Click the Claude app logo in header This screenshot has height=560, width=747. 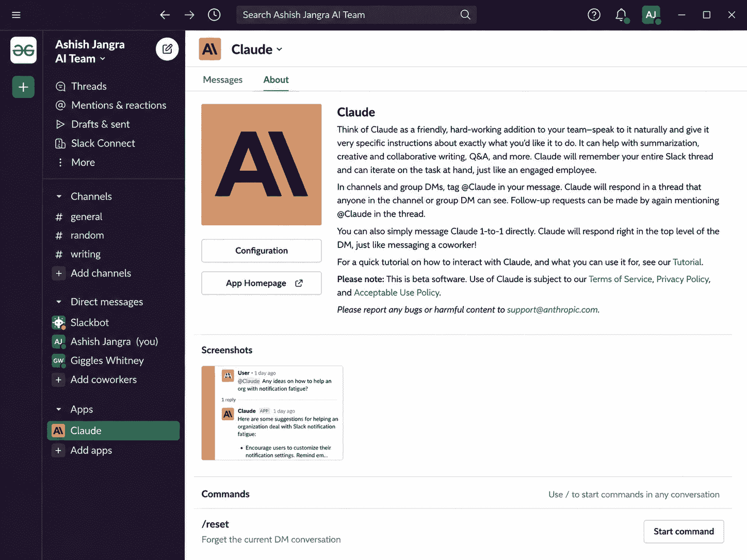[210, 49]
